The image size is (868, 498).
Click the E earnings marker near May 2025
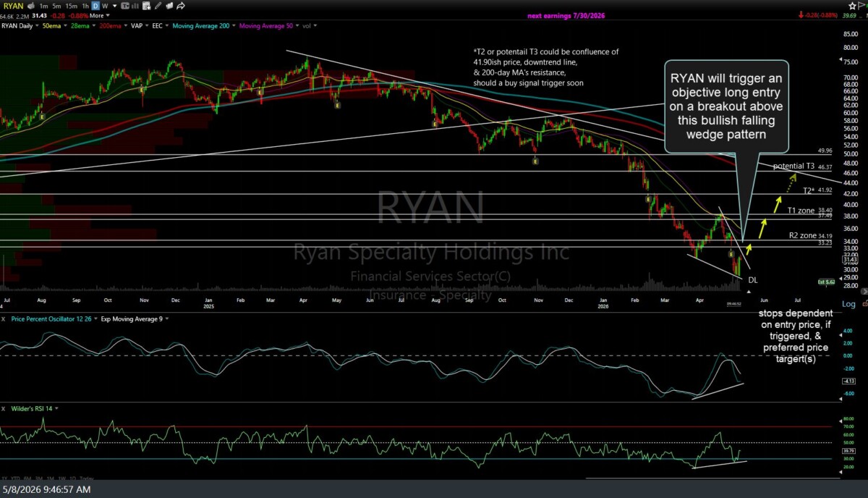(338, 106)
